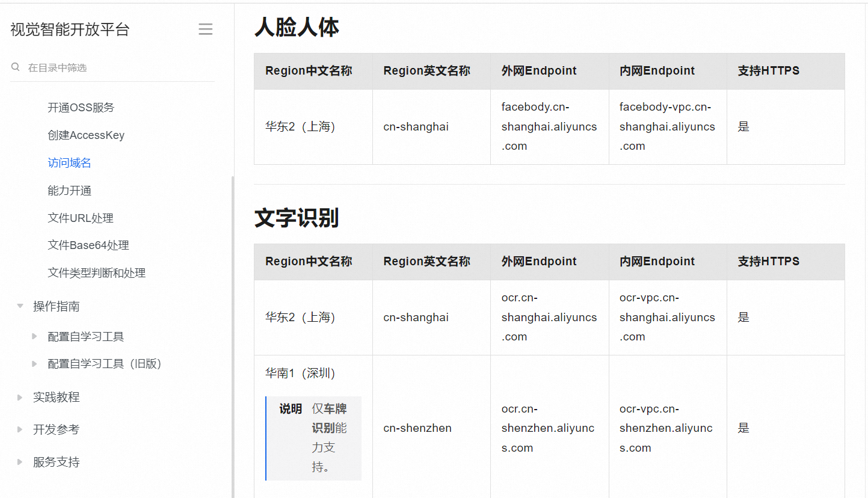
Task: Expand the 开发参考 section arrow
Action: (x=20, y=430)
